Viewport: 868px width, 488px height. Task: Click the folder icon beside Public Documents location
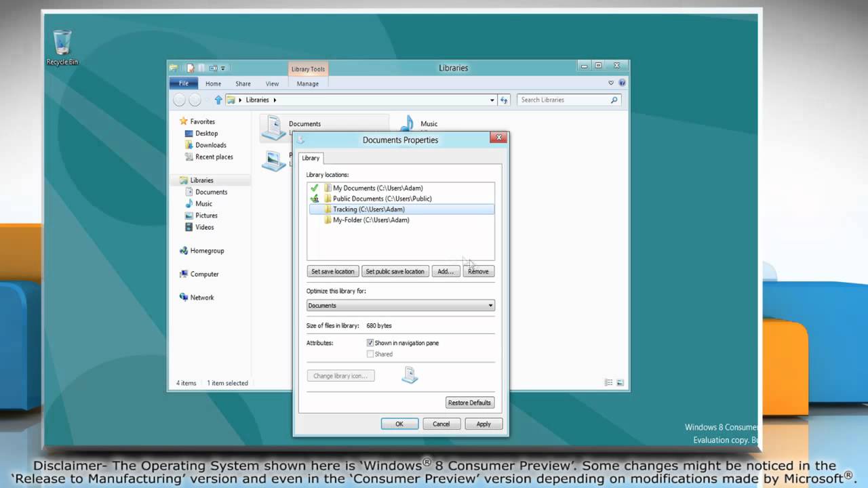pyautogui.click(x=328, y=199)
